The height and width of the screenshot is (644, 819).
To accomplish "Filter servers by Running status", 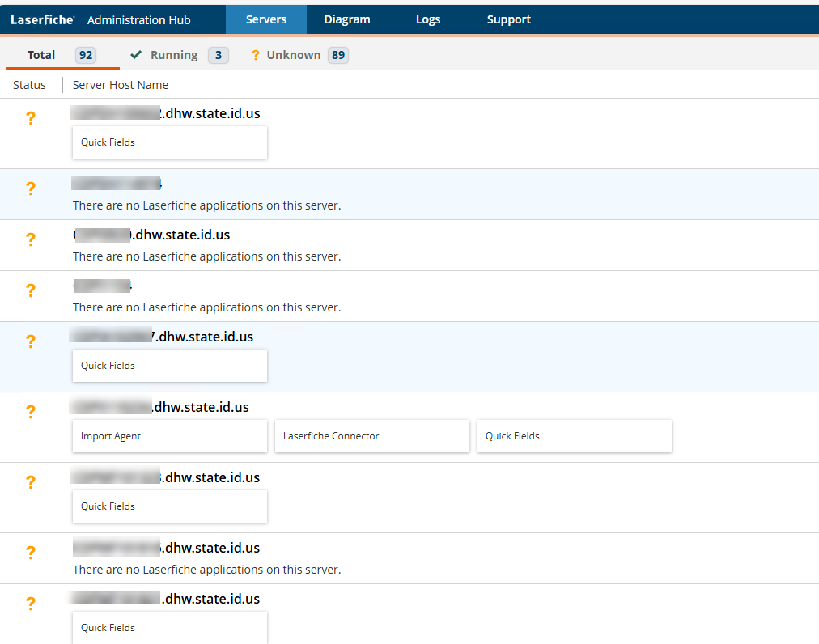I will coord(179,55).
